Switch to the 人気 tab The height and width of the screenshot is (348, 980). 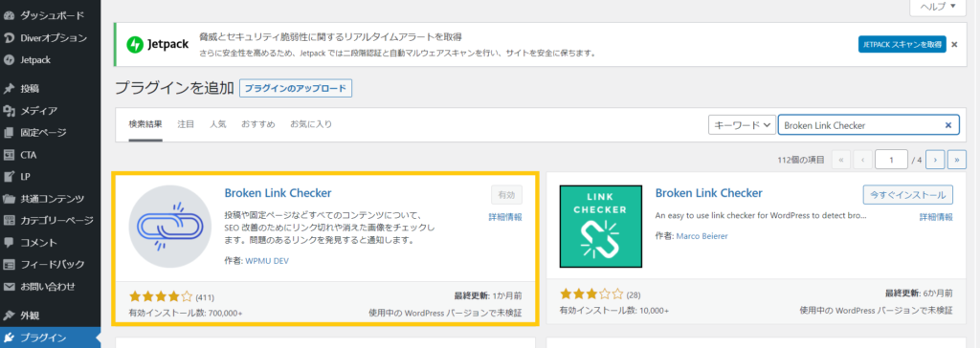[218, 124]
